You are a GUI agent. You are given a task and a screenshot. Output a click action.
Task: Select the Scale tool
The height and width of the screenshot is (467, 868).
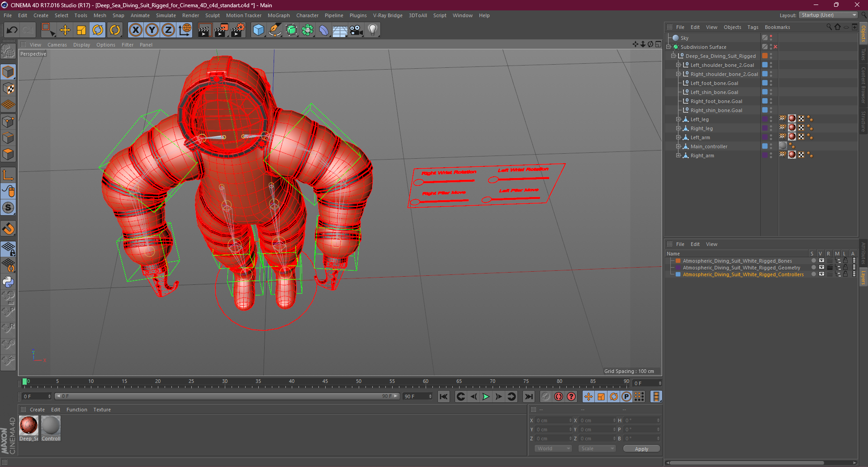pos(81,30)
